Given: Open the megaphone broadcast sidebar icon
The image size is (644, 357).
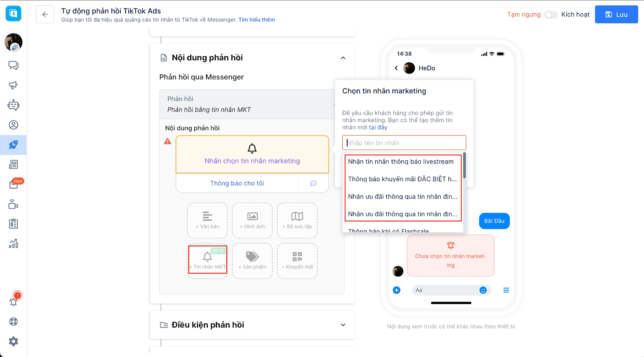Looking at the screenshot, I should click(13, 85).
